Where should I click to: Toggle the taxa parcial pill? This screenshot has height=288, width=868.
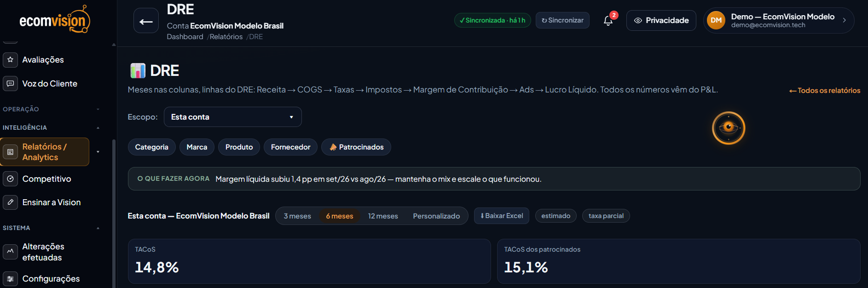tap(606, 216)
